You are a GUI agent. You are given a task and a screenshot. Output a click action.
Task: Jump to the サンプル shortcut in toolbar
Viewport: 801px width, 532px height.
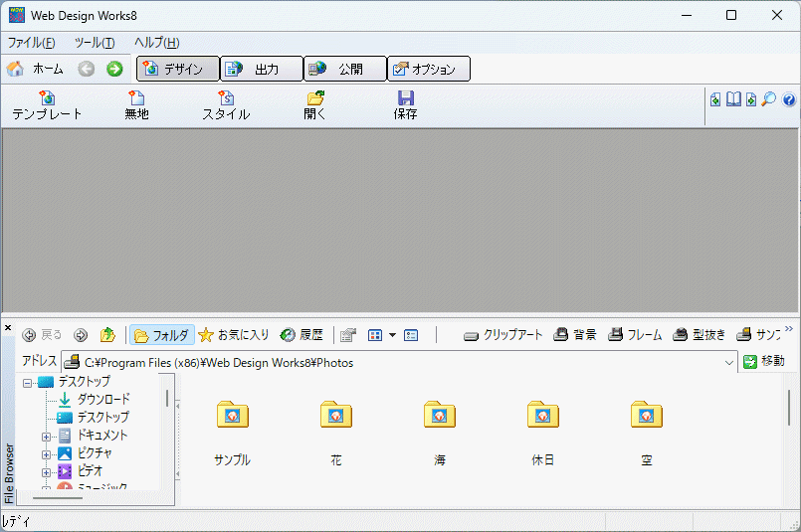[x=758, y=335]
